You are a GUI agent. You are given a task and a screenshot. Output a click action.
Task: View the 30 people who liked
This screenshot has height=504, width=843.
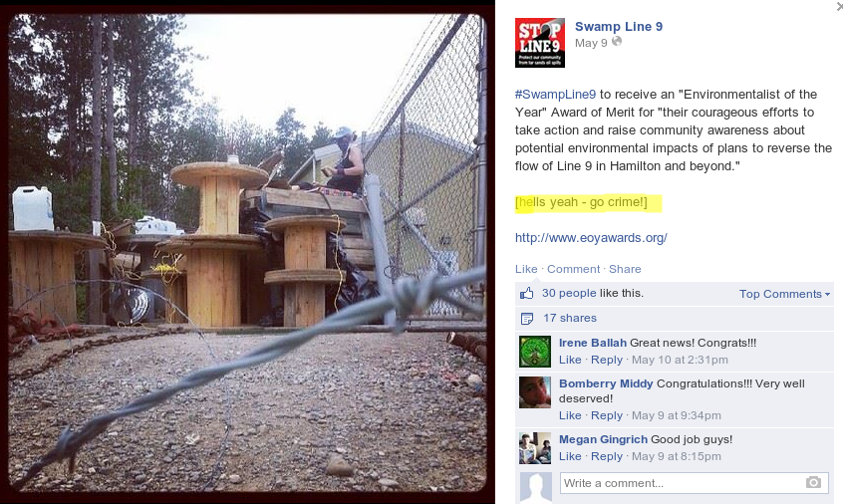coord(569,293)
